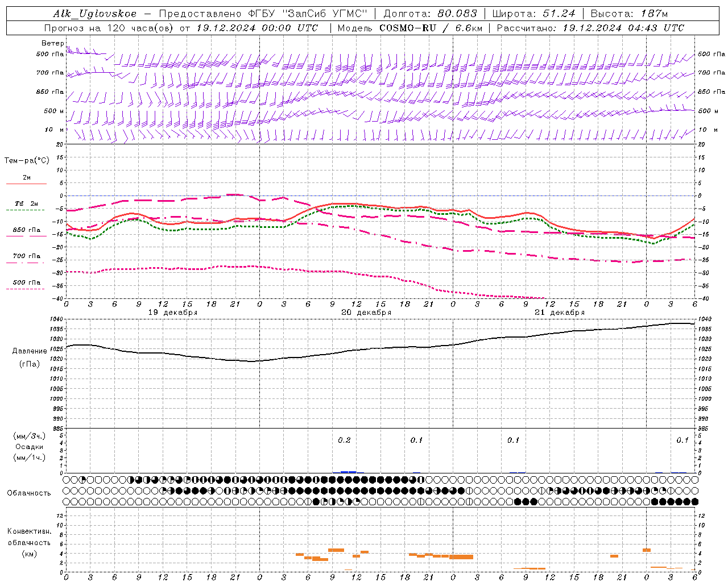Click the Конвективн. convective cloud label

coord(29,531)
